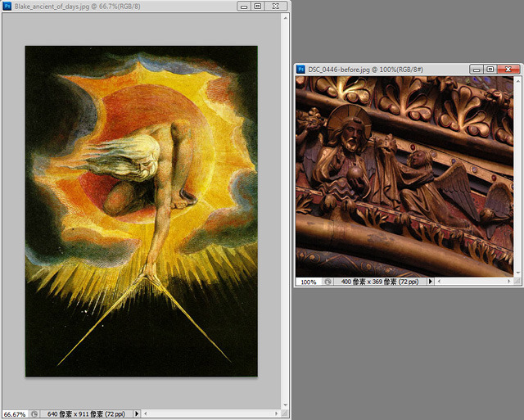The width and height of the screenshot is (524, 420).
Task: Click the 100% zoom field in DSC_0446 window
Action: tap(309, 282)
